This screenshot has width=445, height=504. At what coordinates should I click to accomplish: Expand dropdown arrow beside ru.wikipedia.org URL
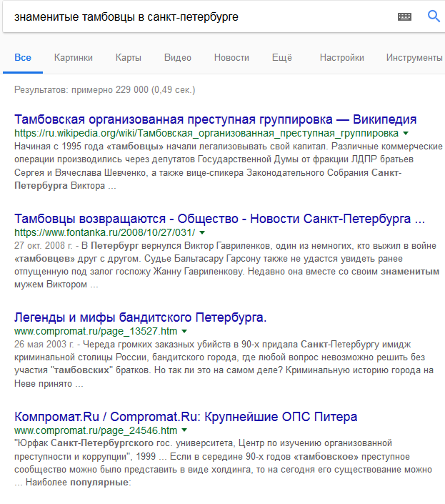coord(406,133)
